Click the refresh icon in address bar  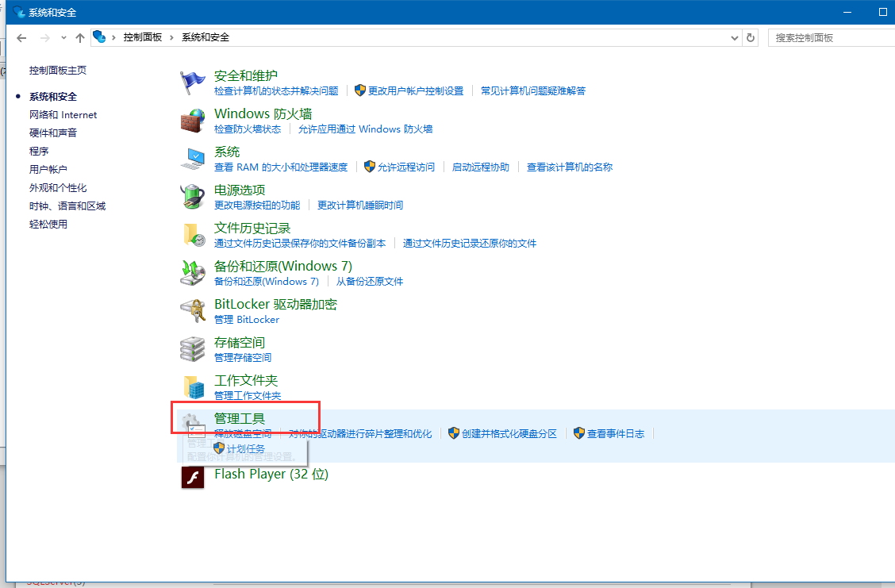tap(751, 37)
